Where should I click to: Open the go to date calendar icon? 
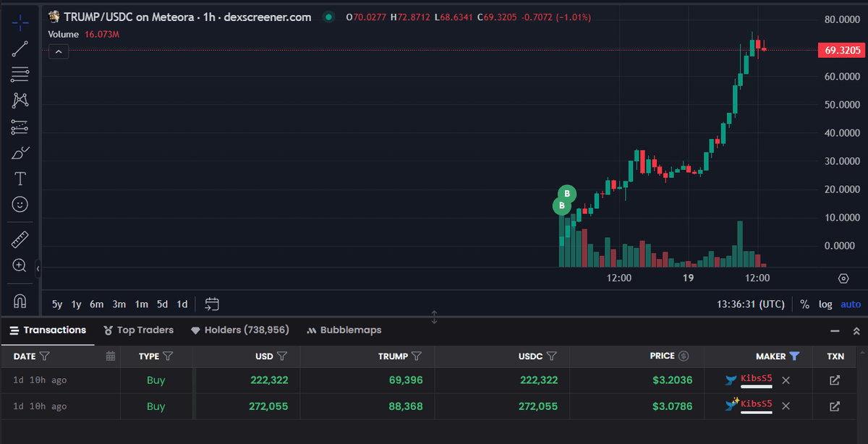click(212, 304)
